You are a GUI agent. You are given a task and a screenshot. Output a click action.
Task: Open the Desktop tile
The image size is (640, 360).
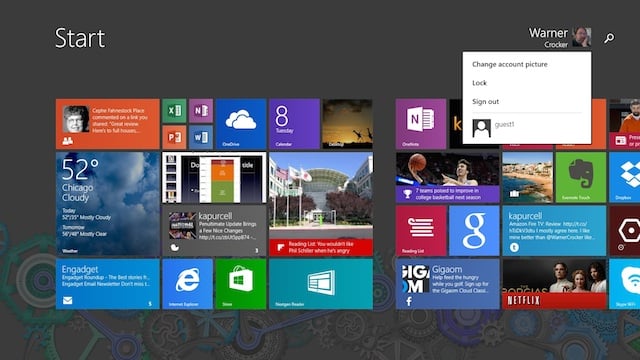(347, 124)
